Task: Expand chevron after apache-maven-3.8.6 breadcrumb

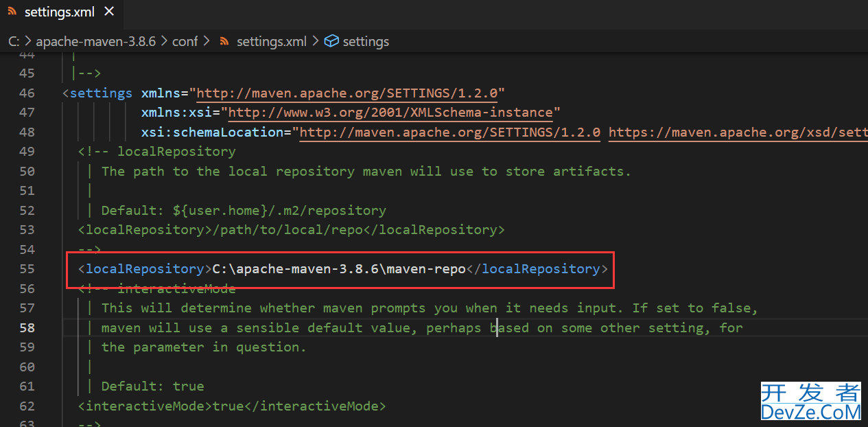Action: [x=164, y=41]
